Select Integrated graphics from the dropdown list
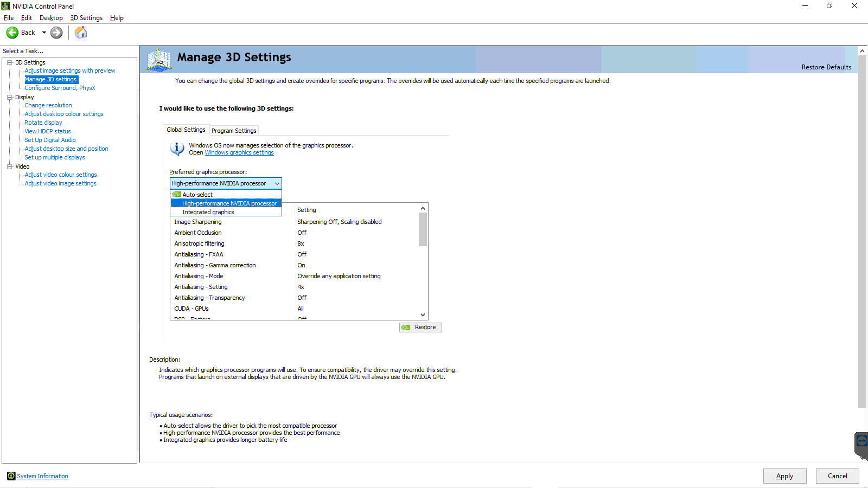This screenshot has height=488, width=868. [208, 212]
